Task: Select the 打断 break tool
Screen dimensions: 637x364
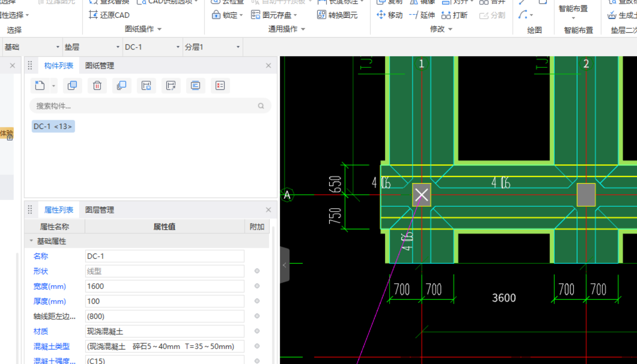Action: click(x=454, y=15)
